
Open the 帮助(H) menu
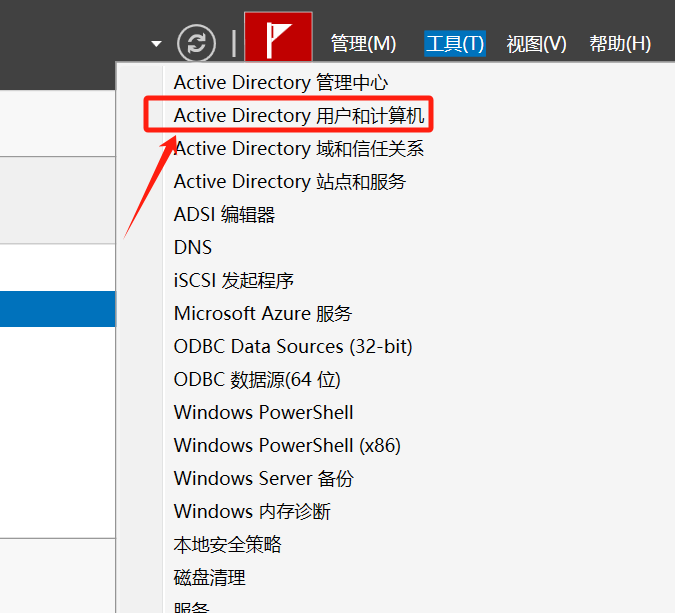(620, 44)
